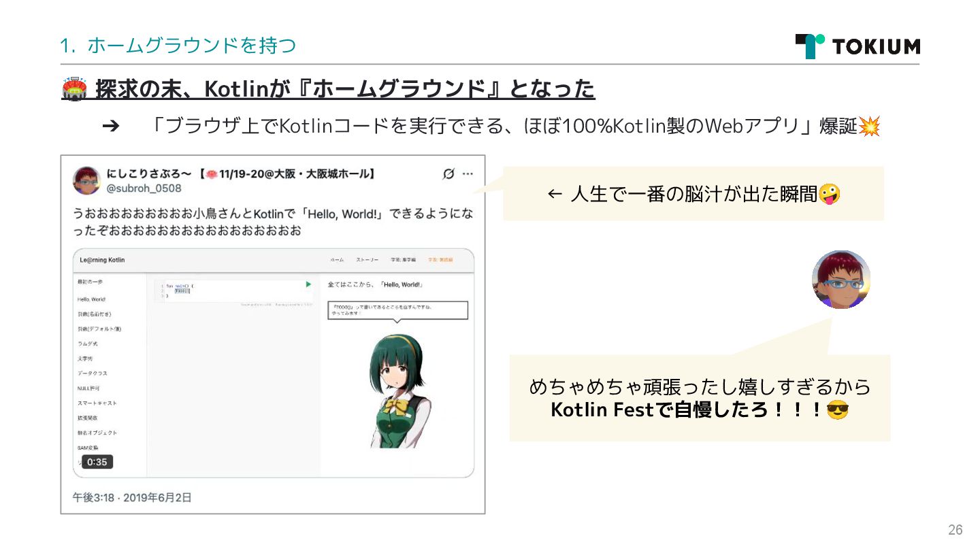Select the ストーリー tab in Le@rning Kotlin
980x551 pixels.
coord(367,261)
